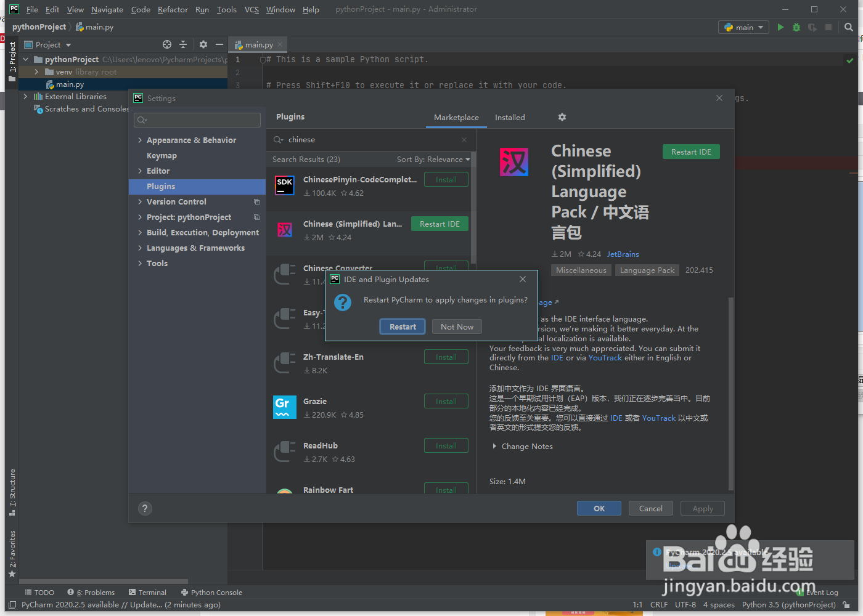This screenshot has width=863, height=616.
Task: Open the Terminal tool window tab
Action: click(147, 593)
